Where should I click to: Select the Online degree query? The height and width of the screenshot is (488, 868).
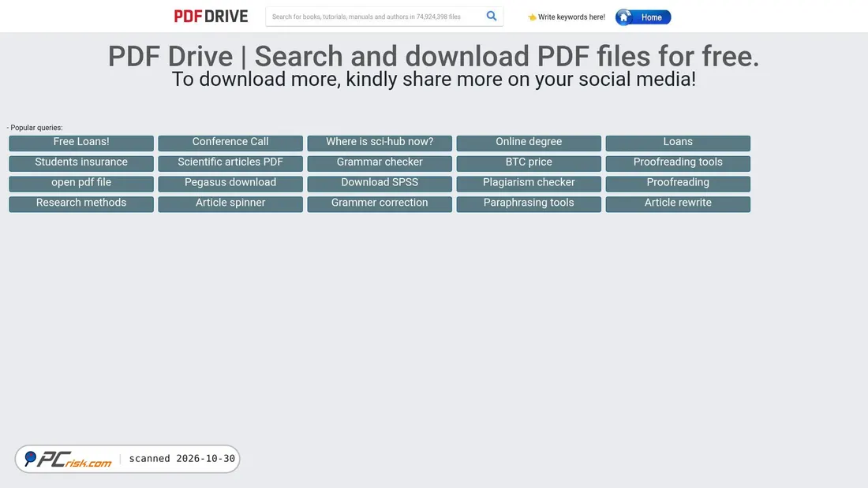pyautogui.click(x=529, y=143)
